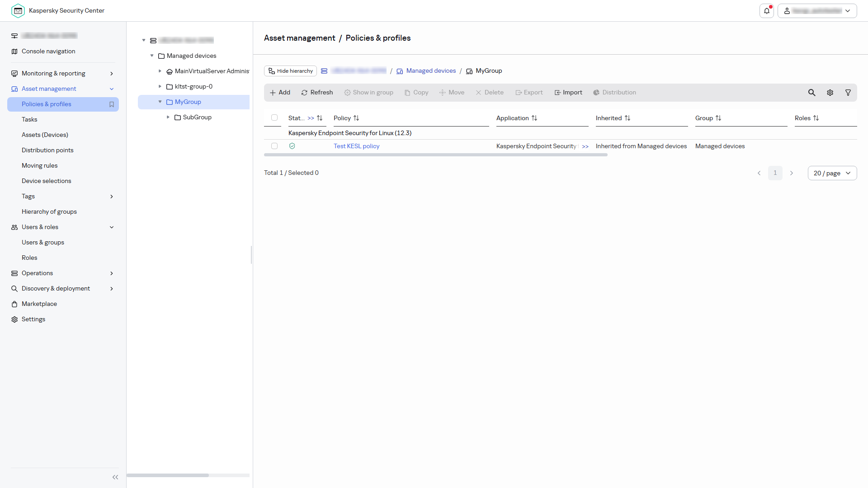Viewport: 868px width, 488px height.
Task: Open Settings in the sidebar
Action: pos(33,319)
